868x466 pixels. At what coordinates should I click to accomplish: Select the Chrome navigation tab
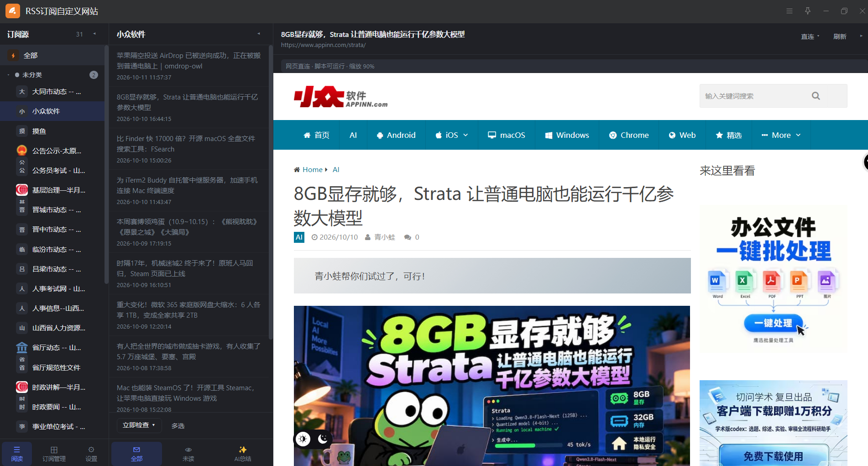[628, 135]
